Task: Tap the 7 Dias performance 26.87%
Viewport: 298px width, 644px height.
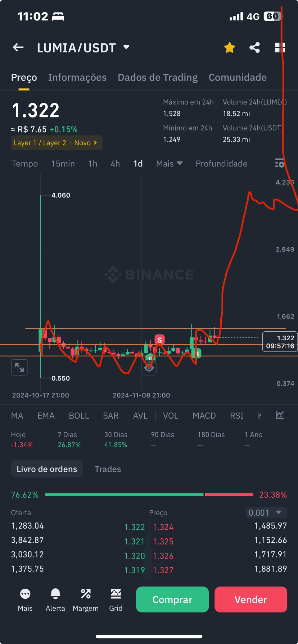Action: [x=69, y=445]
